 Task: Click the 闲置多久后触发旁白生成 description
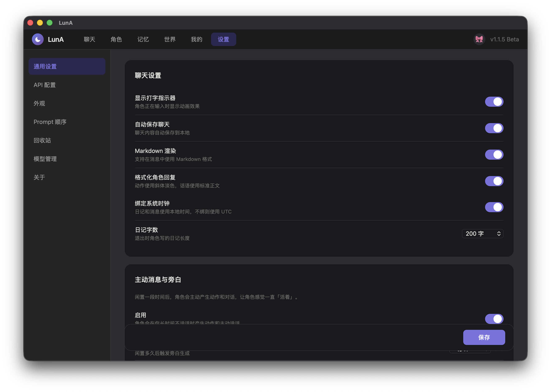tap(162, 353)
